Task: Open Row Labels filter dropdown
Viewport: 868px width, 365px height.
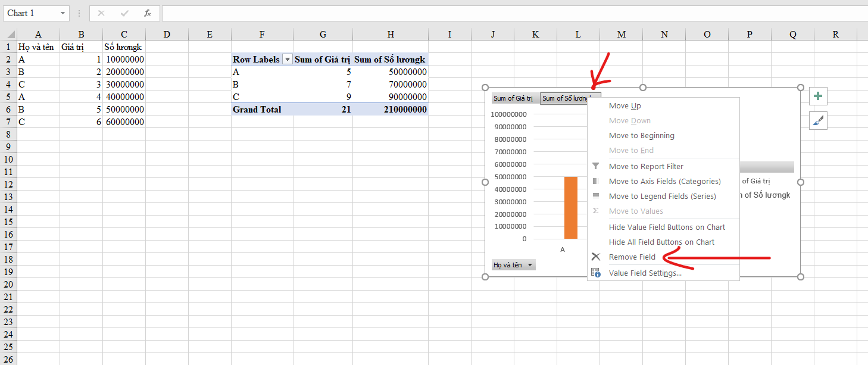Action: point(288,60)
